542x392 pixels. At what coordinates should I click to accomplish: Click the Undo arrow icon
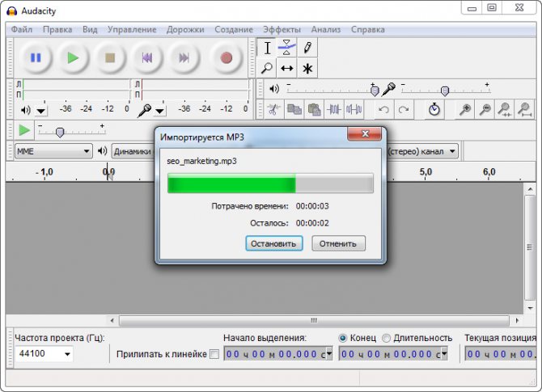click(383, 109)
